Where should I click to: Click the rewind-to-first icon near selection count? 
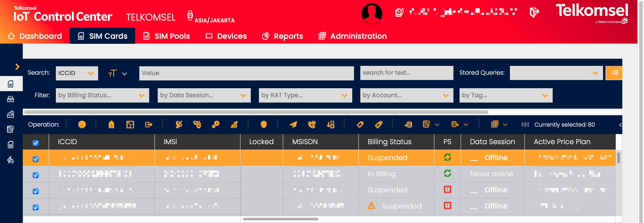(525, 124)
